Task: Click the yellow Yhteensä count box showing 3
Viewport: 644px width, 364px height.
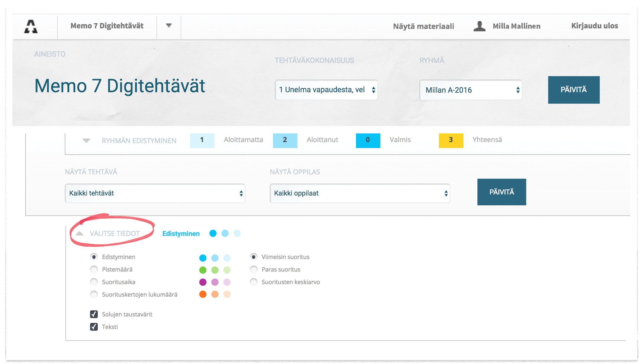Action: 451,141
